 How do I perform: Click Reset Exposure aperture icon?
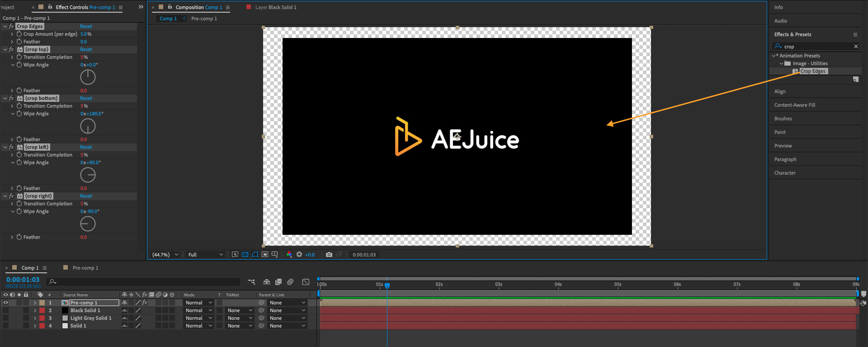(299, 255)
